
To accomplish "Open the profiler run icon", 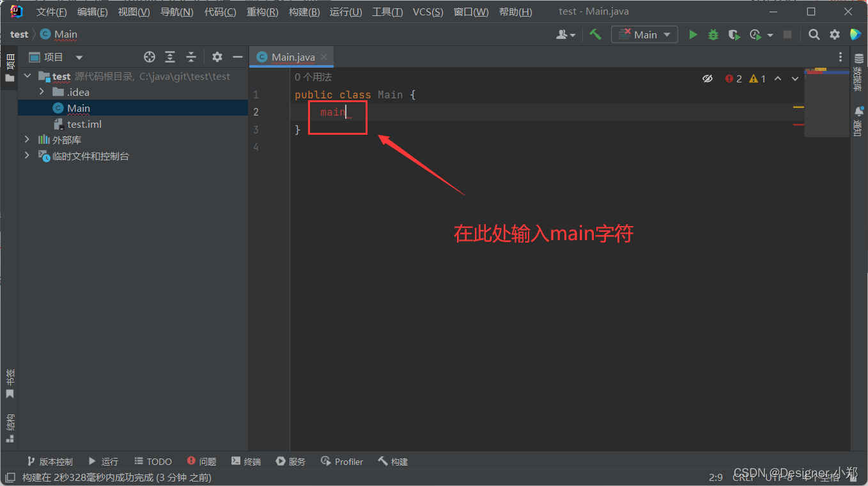I will (x=756, y=34).
